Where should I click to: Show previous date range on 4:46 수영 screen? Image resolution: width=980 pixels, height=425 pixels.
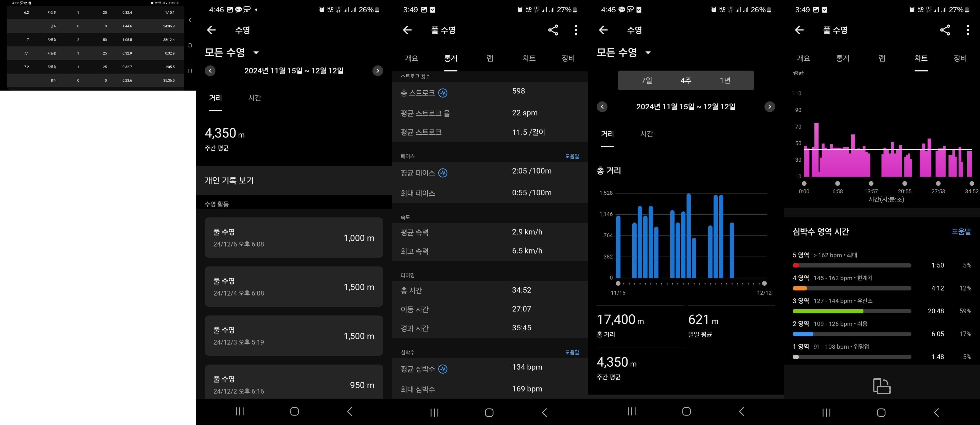click(x=210, y=71)
